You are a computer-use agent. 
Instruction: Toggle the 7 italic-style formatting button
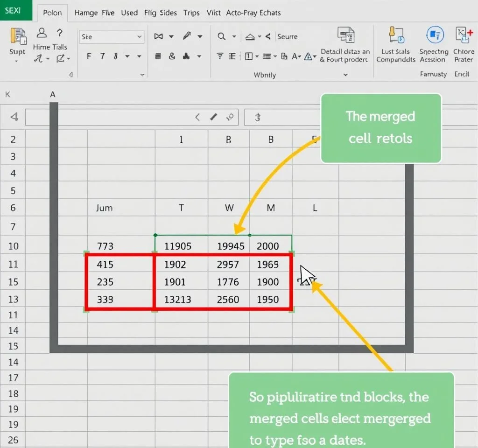click(102, 56)
